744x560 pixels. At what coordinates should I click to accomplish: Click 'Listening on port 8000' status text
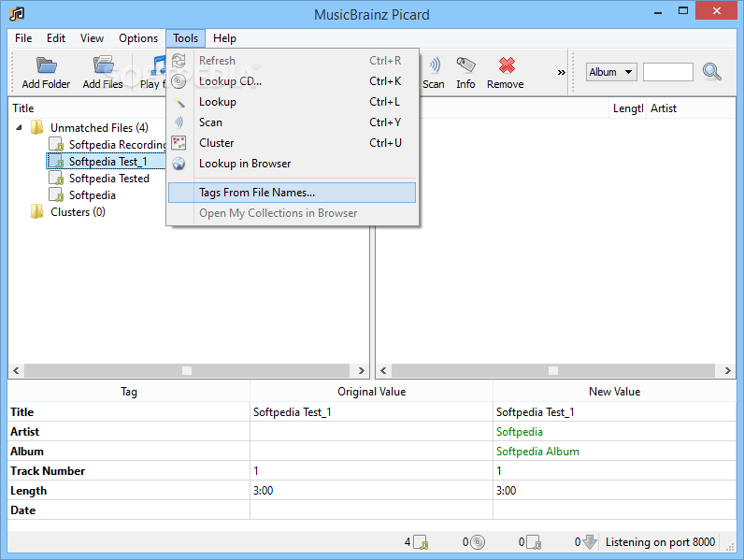[660, 542]
